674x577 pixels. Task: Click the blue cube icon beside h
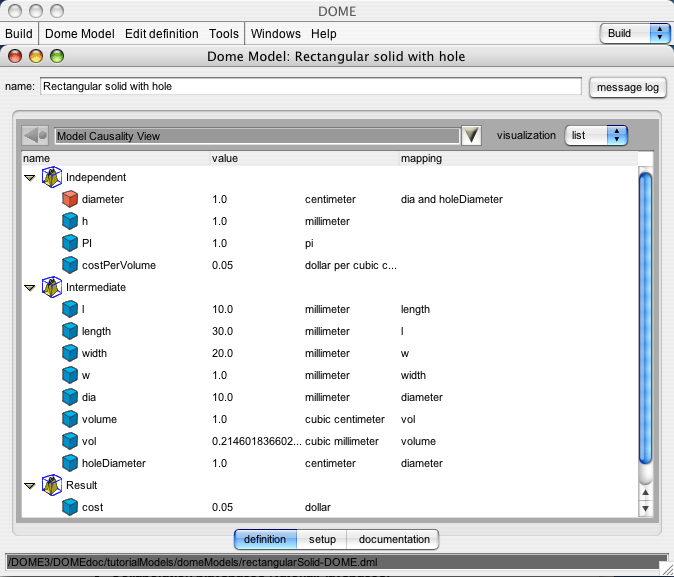(x=70, y=221)
